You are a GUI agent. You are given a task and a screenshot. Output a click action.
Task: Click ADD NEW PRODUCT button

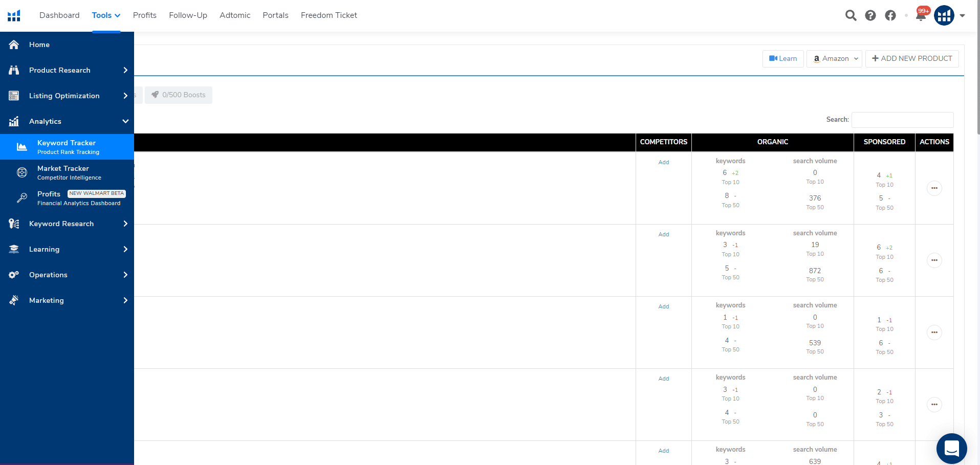pyautogui.click(x=912, y=58)
